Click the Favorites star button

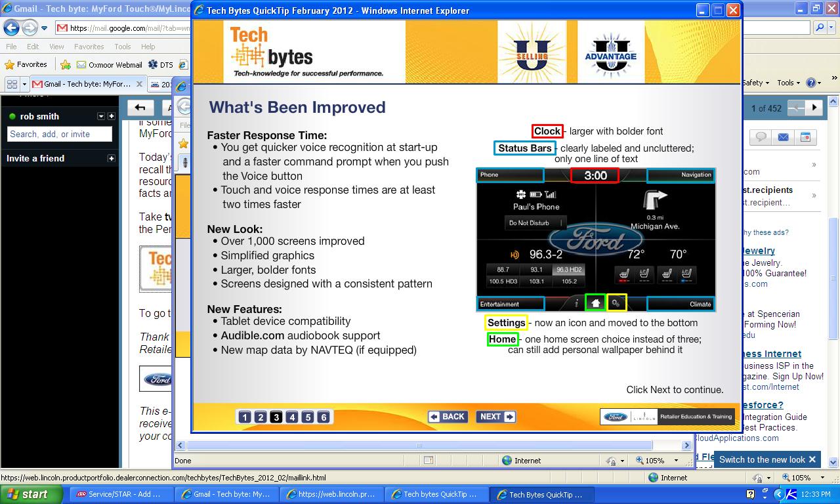[26, 64]
